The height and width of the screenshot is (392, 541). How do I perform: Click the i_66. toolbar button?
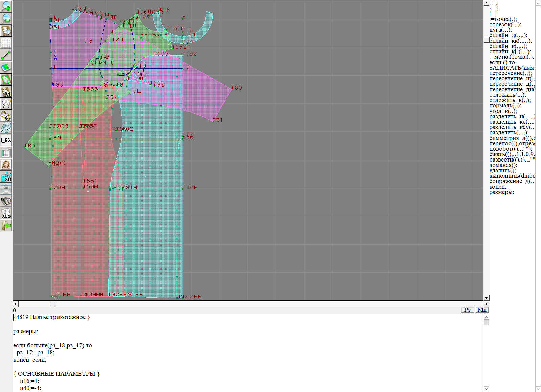(6, 140)
